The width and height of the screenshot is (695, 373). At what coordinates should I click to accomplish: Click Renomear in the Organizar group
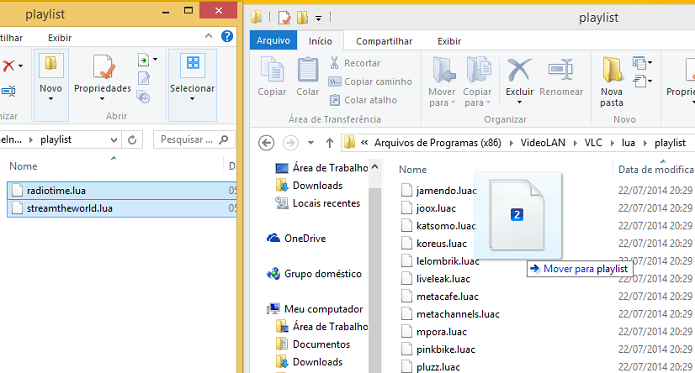561,76
